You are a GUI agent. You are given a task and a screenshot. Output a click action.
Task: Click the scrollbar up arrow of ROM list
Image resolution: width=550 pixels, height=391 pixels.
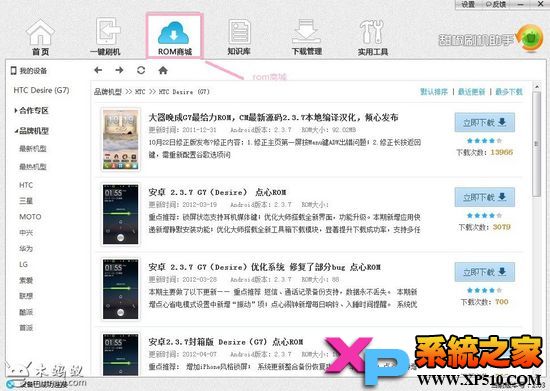point(537,86)
